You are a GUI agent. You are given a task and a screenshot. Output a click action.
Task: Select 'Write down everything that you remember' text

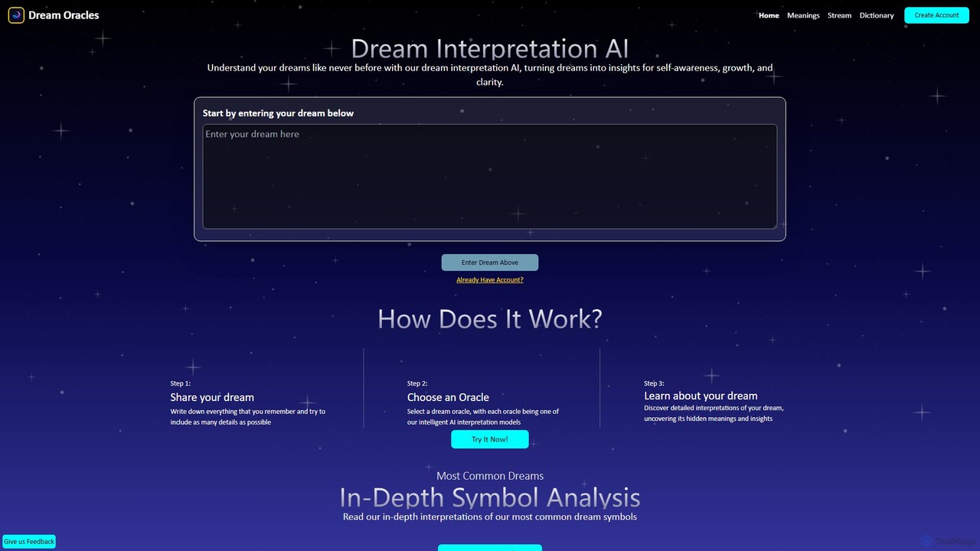[x=248, y=416]
